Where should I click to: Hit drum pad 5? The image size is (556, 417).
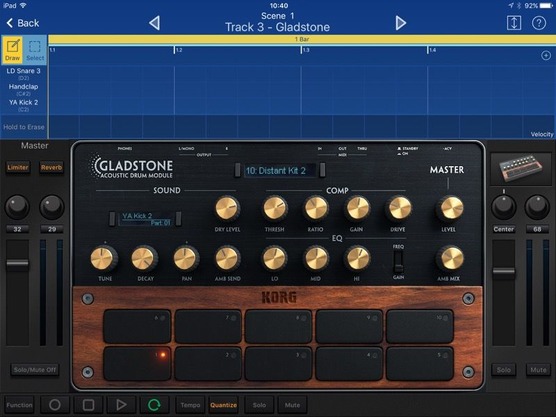[419, 364]
